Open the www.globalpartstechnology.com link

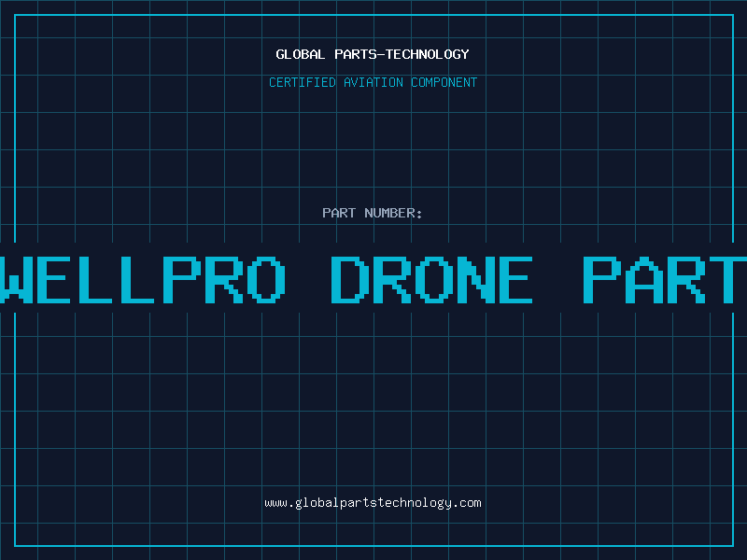(373, 503)
